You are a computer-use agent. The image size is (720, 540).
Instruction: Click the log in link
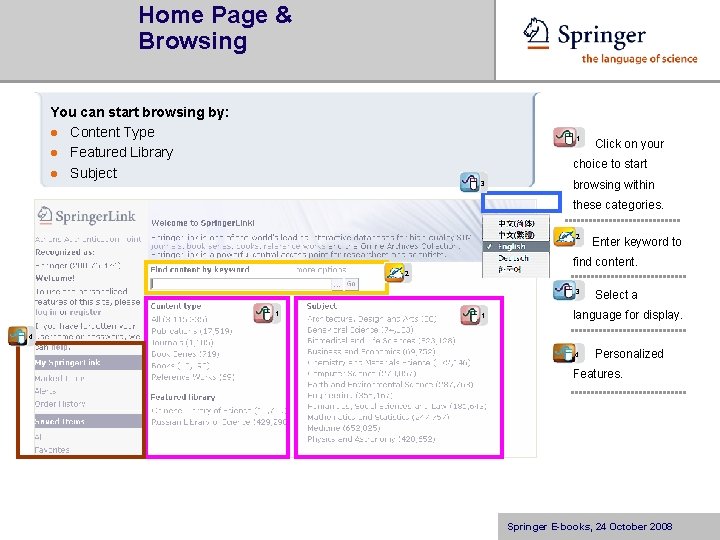[x=44, y=312]
